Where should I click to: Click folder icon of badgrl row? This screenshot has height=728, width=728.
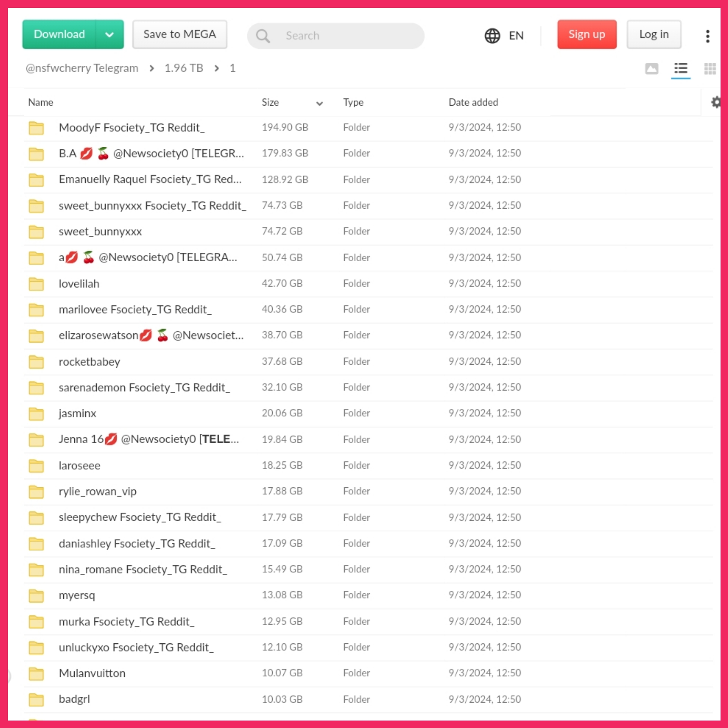pyautogui.click(x=36, y=700)
